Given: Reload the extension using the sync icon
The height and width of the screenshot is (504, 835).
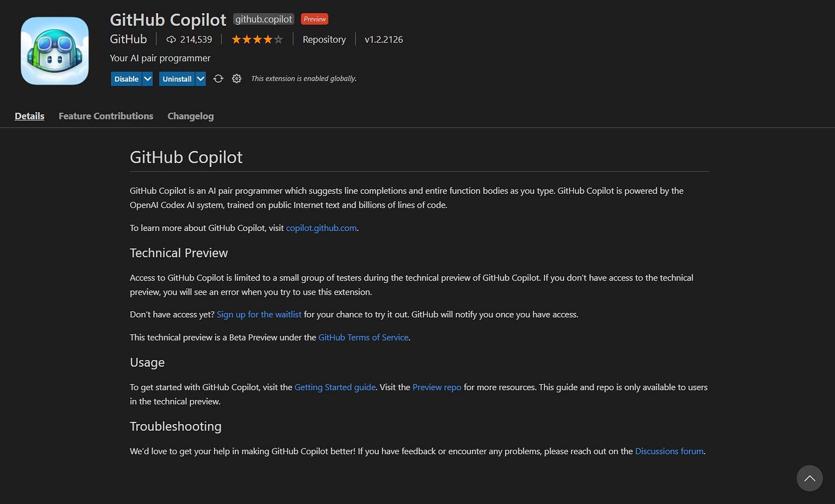Looking at the screenshot, I should coord(218,78).
